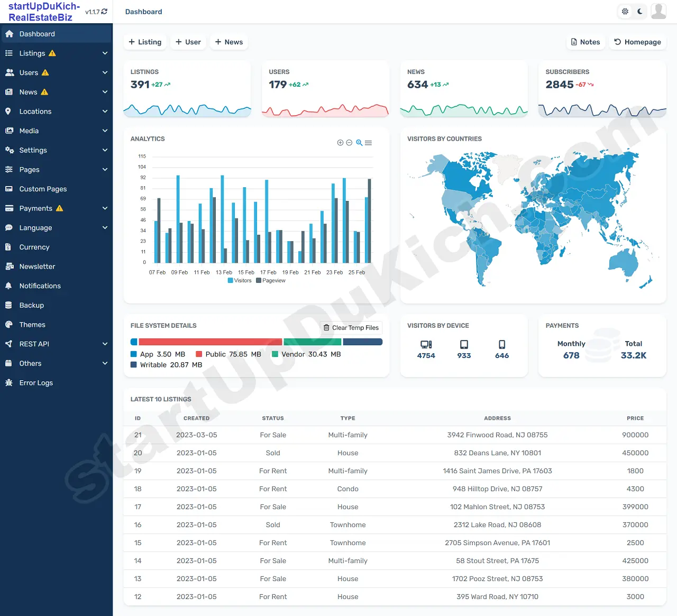This screenshot has height=616, width=677.
Task: Click the desktop device visitors icon
Action: coord(426,344)
